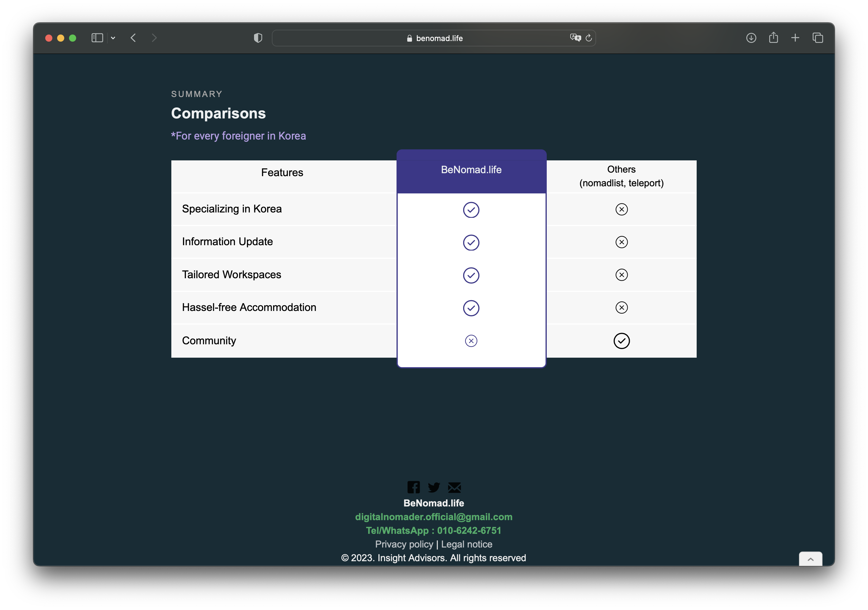This screenshot has width=868, height=610.
Task: Click the email envelope icon in footer
Action: tap(454, 487)
